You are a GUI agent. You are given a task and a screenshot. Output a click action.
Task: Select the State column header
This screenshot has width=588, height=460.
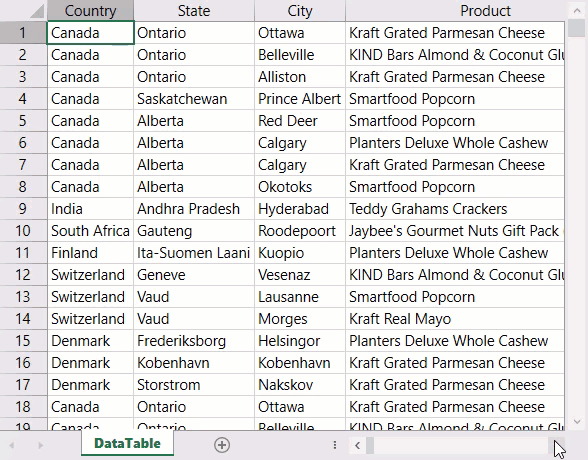coord(194,10)
